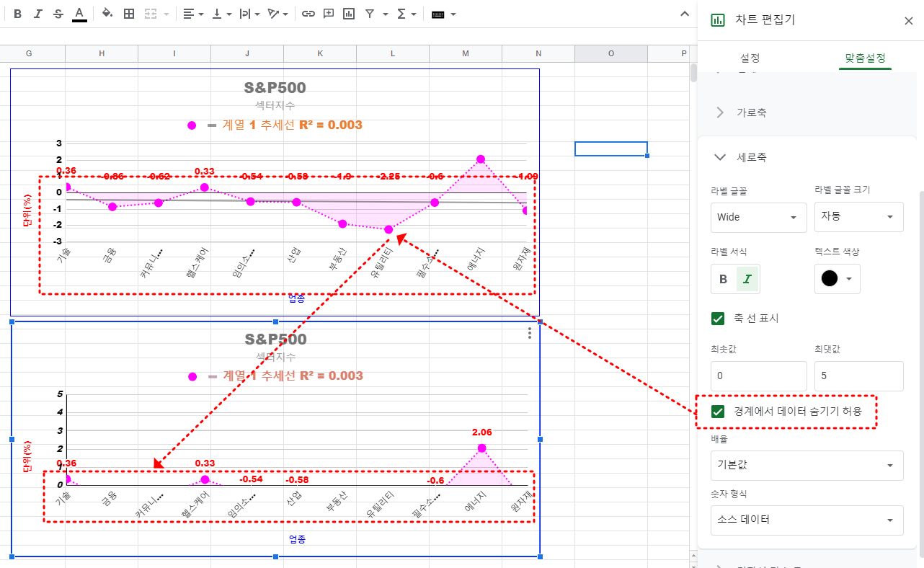Close the chart editor panel
924x568 pixels.
coord(908,21)
